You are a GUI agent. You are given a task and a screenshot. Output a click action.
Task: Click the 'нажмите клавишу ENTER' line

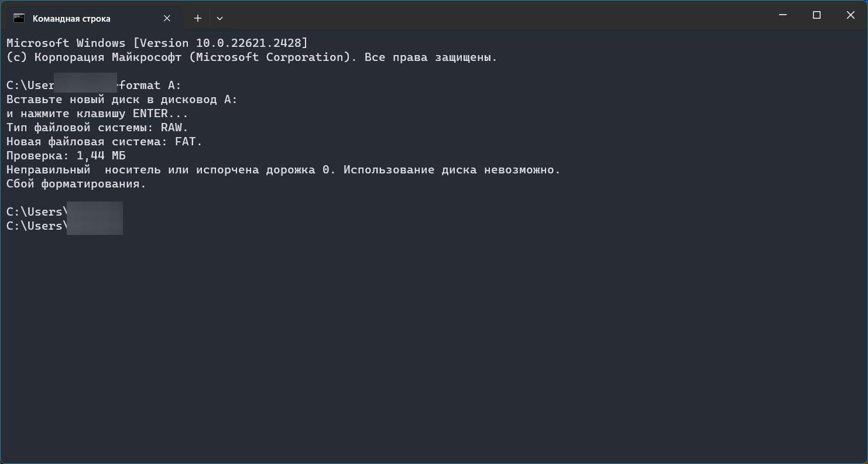click(97, 114)
